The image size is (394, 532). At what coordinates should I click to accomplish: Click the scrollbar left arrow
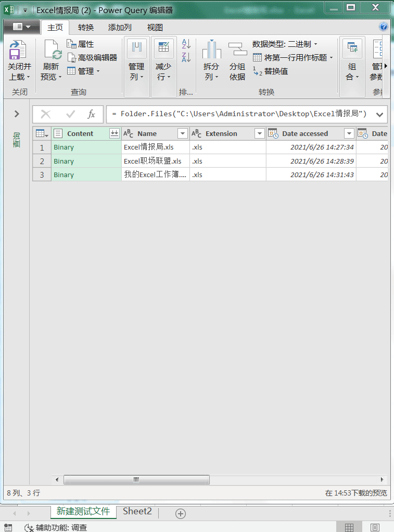pos(57,479)
